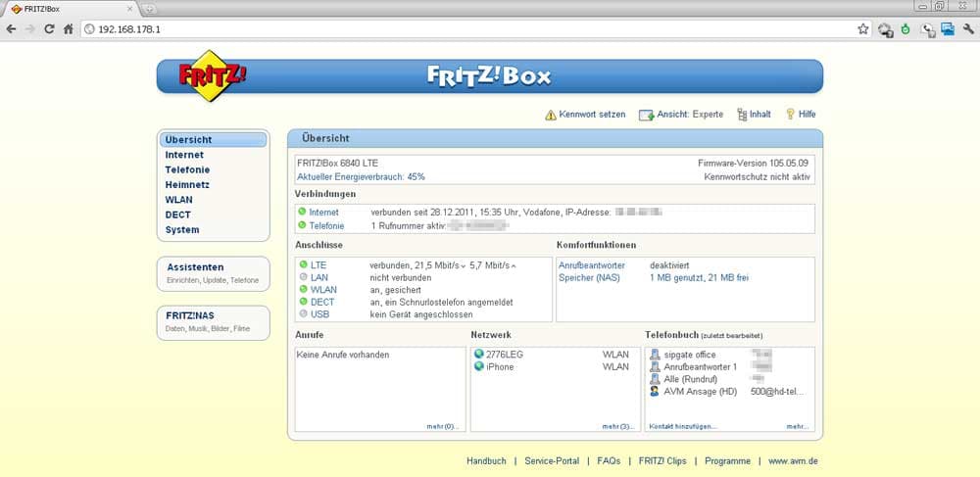The image size is (980, 477).
Task: Click the globe icon beside 2776LEG
Action: [479, 354]
